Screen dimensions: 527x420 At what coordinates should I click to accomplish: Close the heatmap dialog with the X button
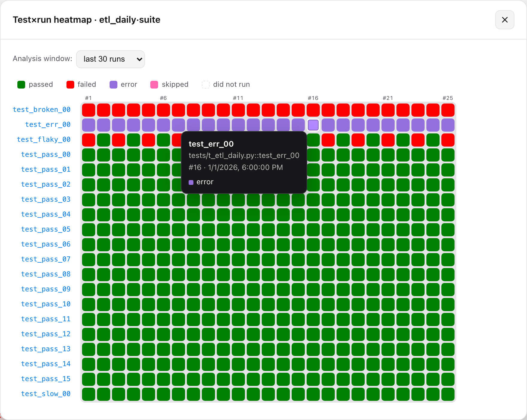(x=505, y=20)
